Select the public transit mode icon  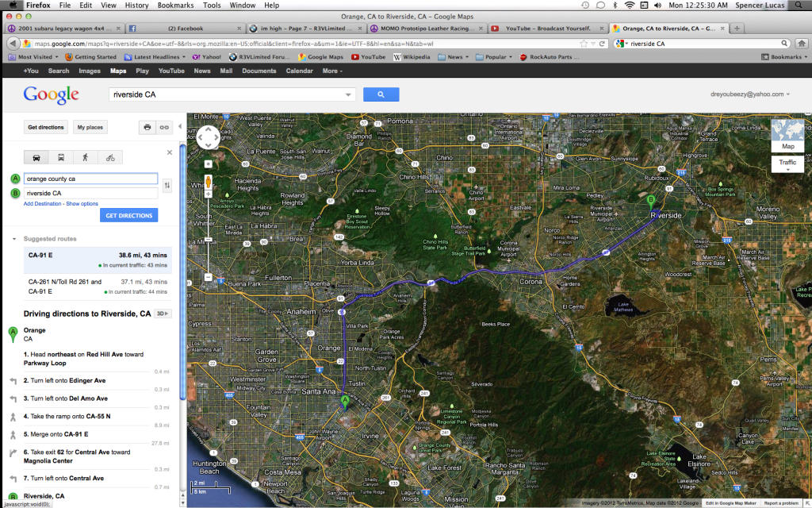[x=60, y=158]
